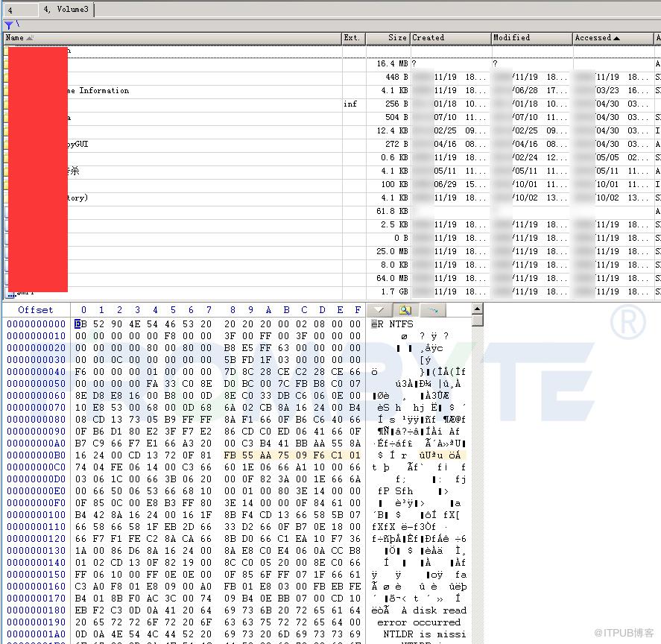Select the row with extension inf

coord(332,104)
